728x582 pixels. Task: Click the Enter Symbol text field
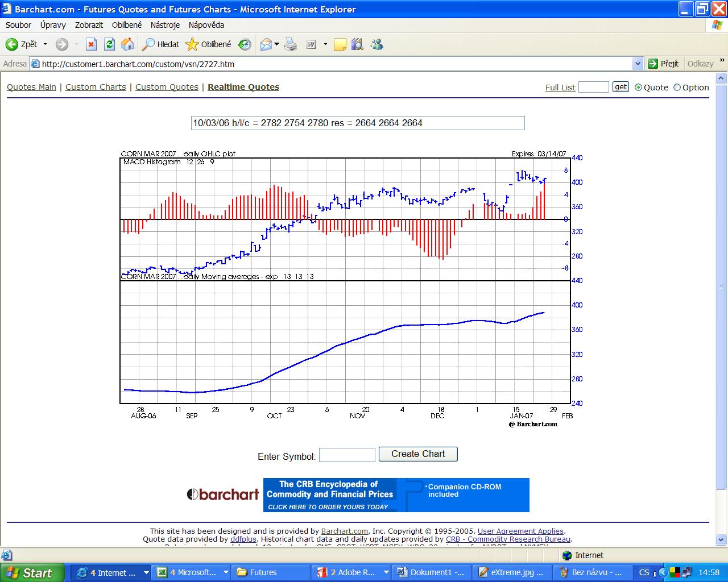coord(347,455)
